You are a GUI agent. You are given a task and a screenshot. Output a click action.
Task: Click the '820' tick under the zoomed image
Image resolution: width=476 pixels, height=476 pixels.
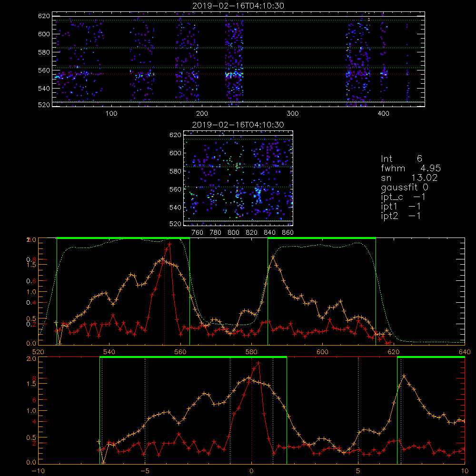tap(252, 233)
